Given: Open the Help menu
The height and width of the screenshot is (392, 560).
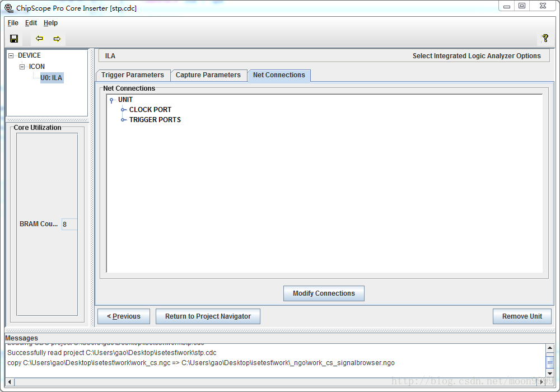Looking at the screenshot, I should [x=50, y=23].
